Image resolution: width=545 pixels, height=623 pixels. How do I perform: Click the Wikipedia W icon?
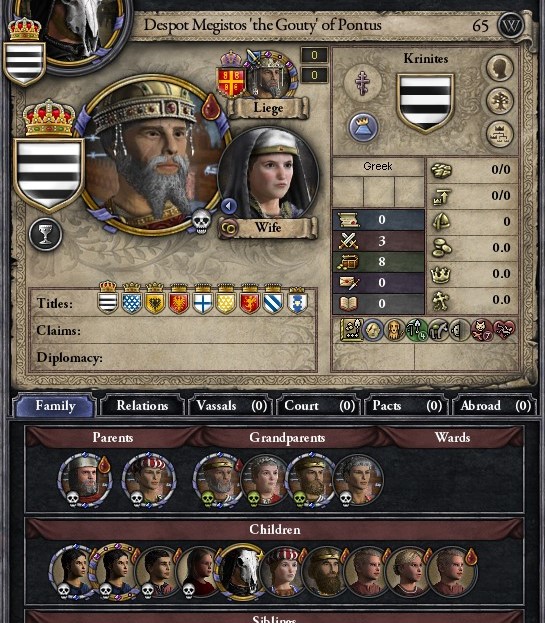tap(511, 26)
